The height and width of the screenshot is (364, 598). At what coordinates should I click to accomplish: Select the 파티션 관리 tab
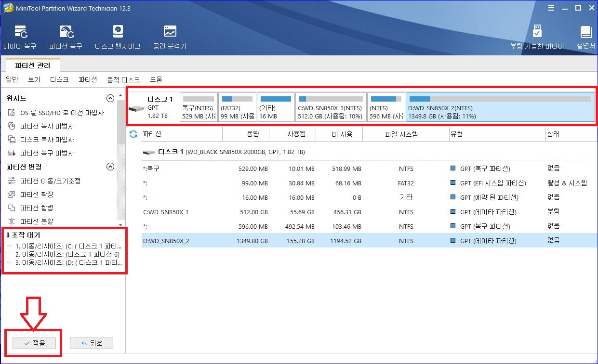tap(32, 65)
